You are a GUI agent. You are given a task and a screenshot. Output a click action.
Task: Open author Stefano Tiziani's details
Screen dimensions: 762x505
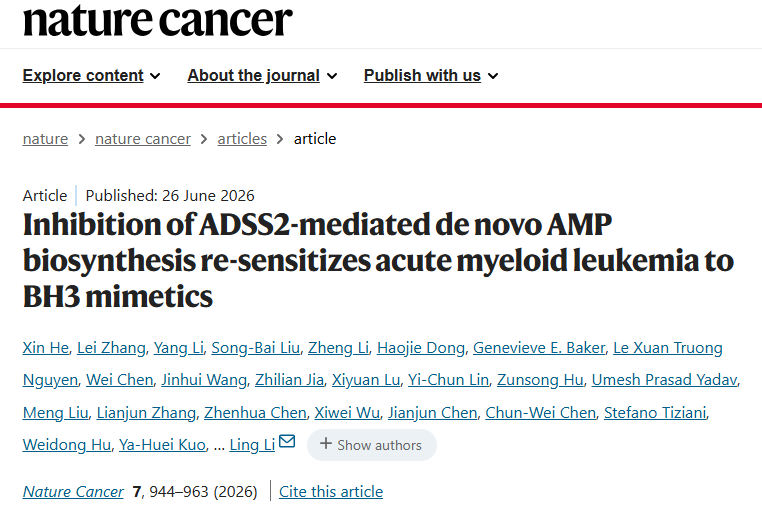(655, 413)
